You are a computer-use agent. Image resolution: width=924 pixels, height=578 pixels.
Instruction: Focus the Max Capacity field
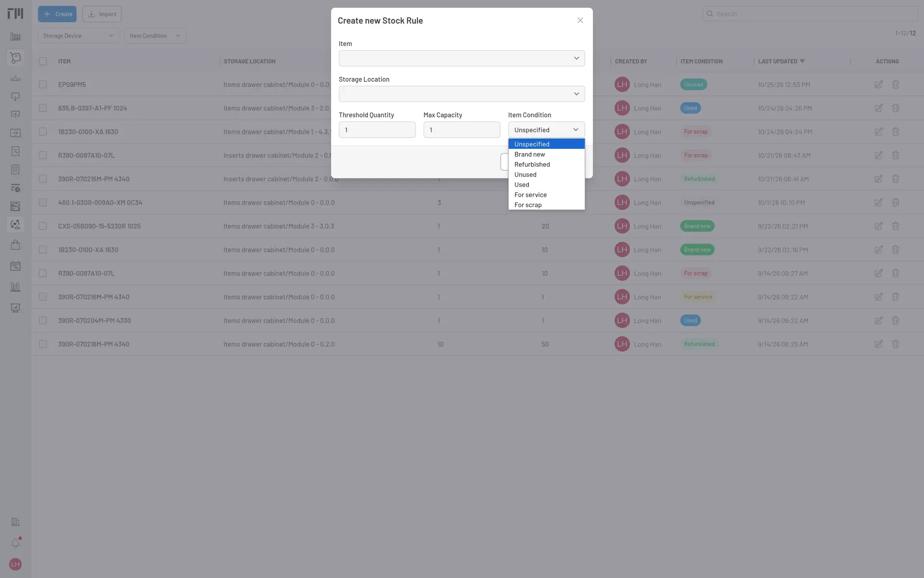(x=462, y=130)
